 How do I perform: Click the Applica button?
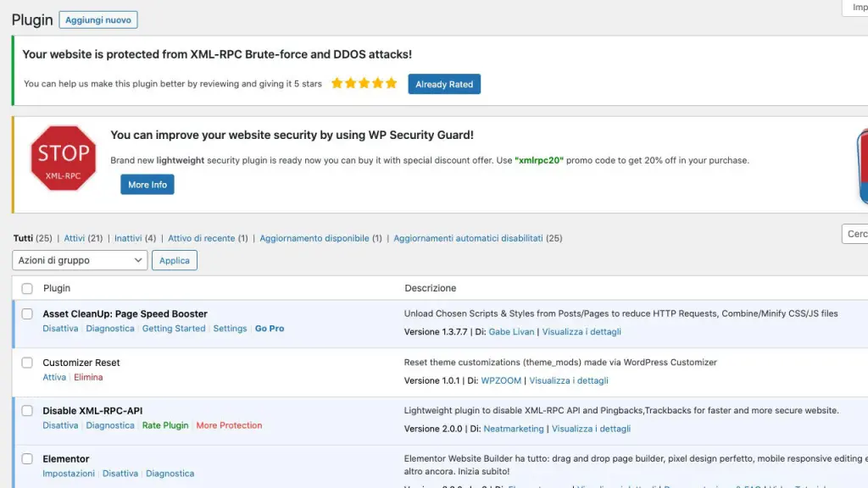[x=175, y=260]
